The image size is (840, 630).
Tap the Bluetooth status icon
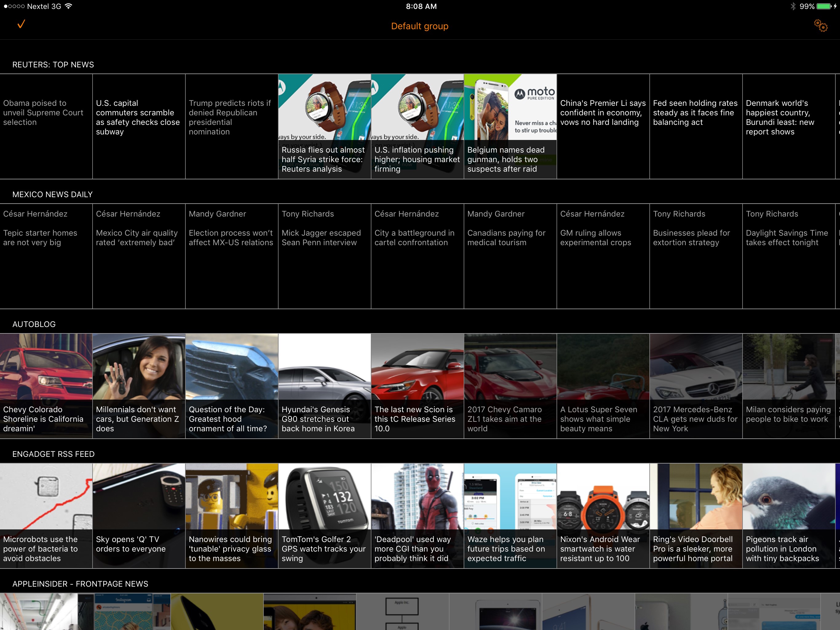tap(793, 6)
